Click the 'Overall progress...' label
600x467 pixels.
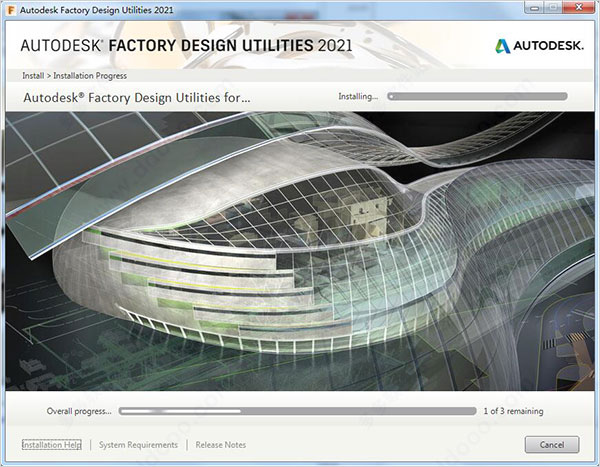tap(79, 411)
